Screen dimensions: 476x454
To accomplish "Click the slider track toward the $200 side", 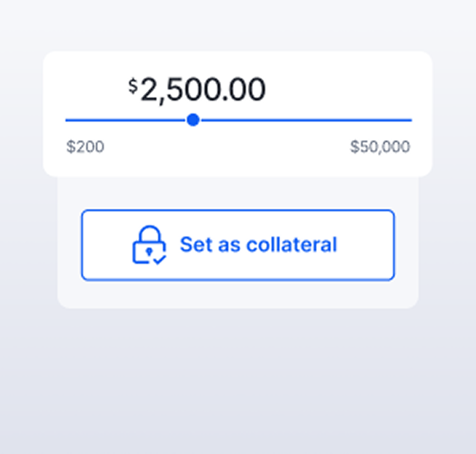I will [x=127, y=120].
